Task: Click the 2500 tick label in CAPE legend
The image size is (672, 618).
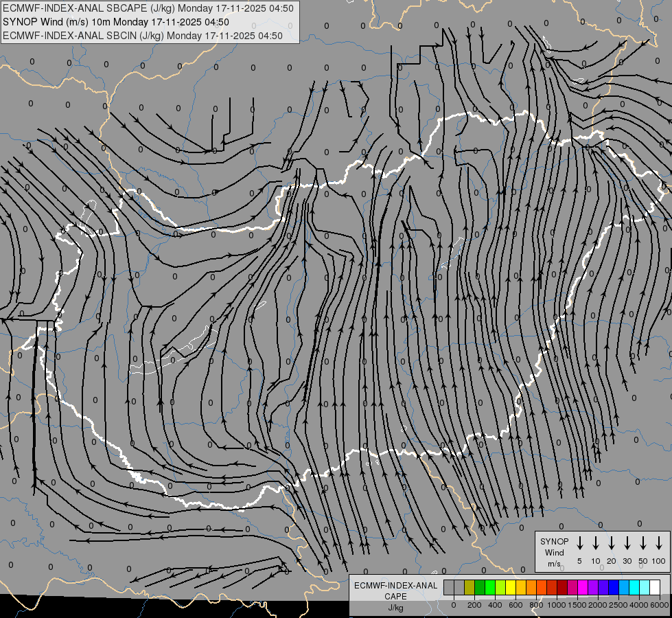Action: tap(618, 605)
